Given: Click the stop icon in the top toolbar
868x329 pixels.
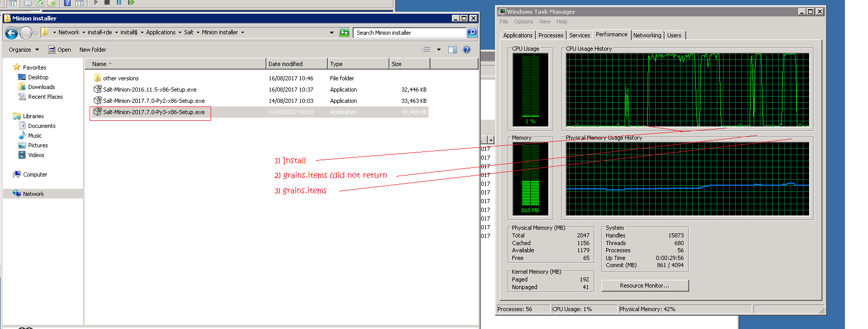Looking at the screenshot, I should [x=107, y=2].
